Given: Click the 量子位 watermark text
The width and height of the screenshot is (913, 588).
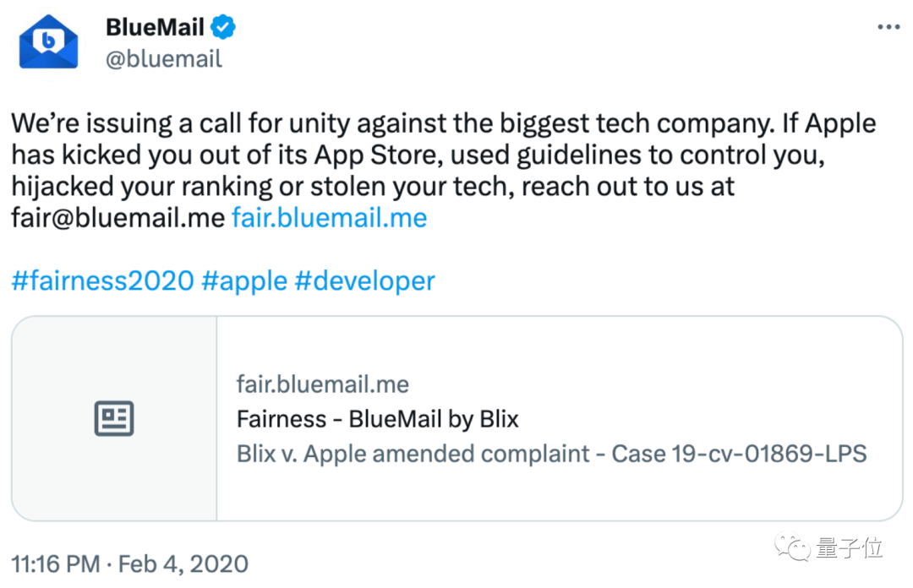Looking at the screenshot, I should point(849,547).
